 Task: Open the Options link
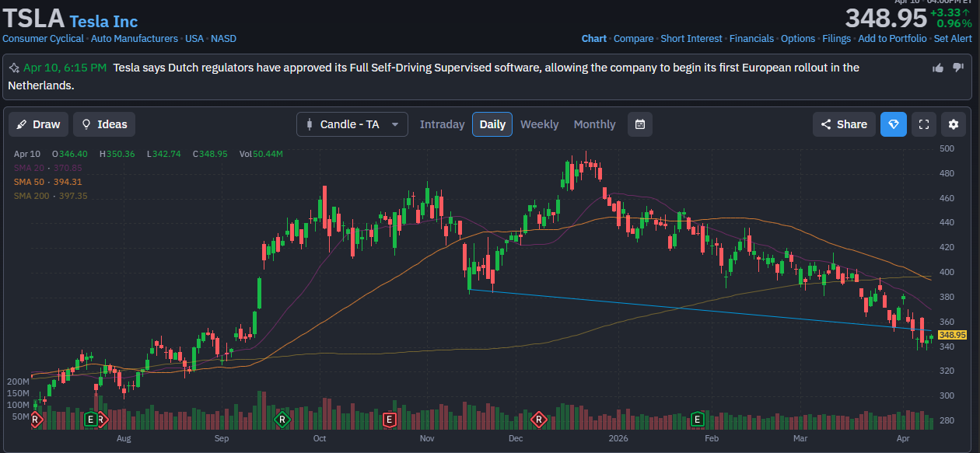[798, 38]
